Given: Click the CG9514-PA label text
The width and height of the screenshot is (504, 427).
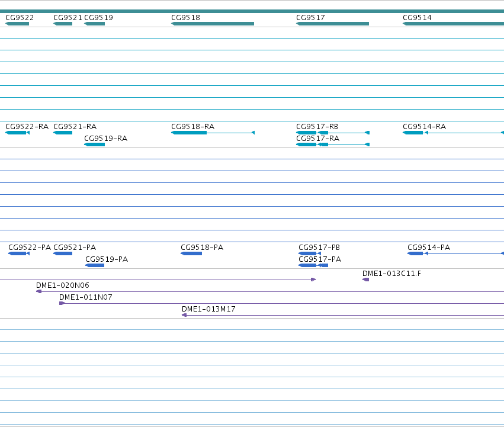Looking at the screenshot, I should 429,248.
